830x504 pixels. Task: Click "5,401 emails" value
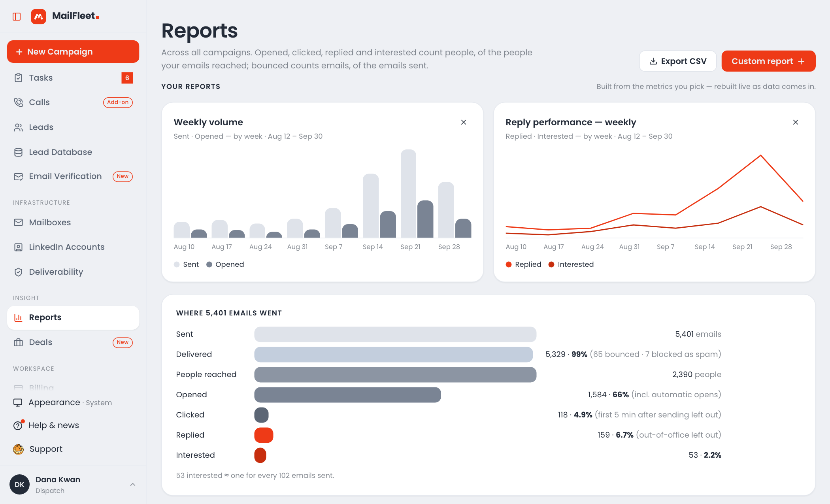pyautogui.click(x=698, y=334)
